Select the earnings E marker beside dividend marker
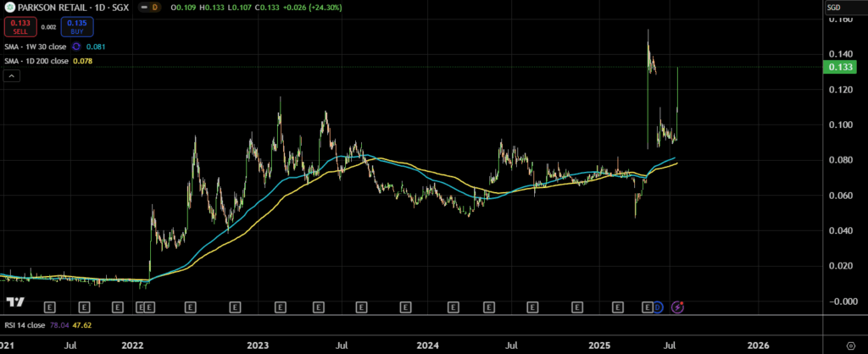 click(648, 306)
